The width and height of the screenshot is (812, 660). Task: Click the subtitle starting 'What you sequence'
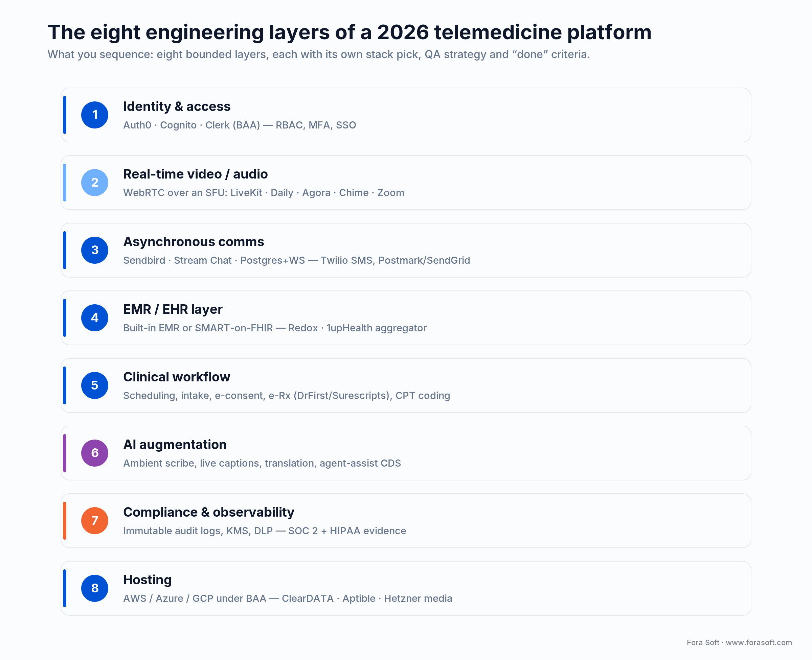click(x=319, y=54)
